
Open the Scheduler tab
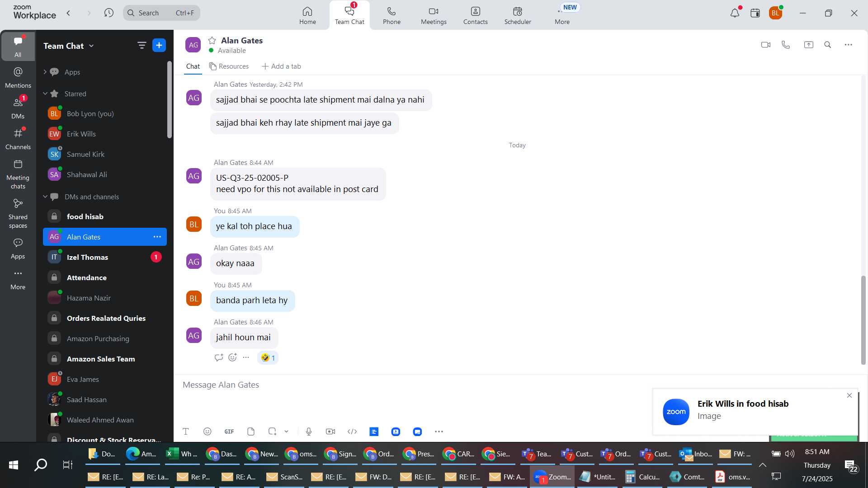[x=518, y=15]
